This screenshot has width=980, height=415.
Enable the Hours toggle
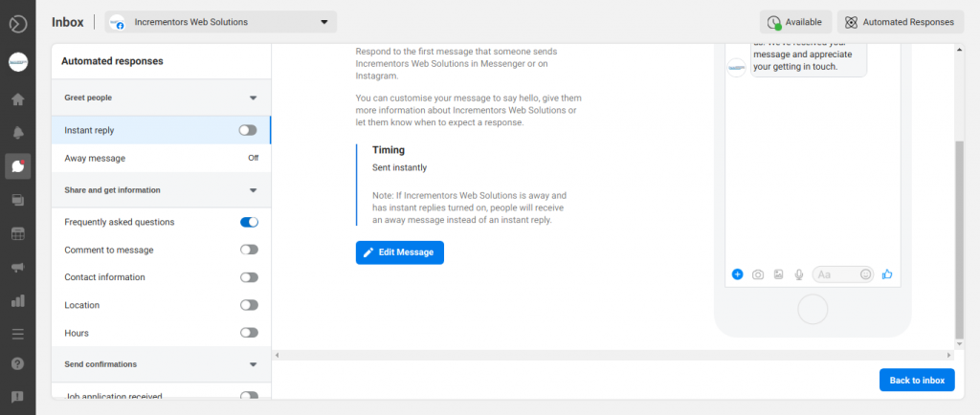(x=250, y=333)
